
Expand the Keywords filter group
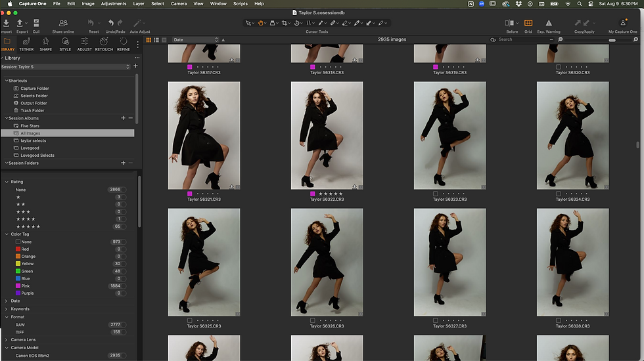click(6, 309)
